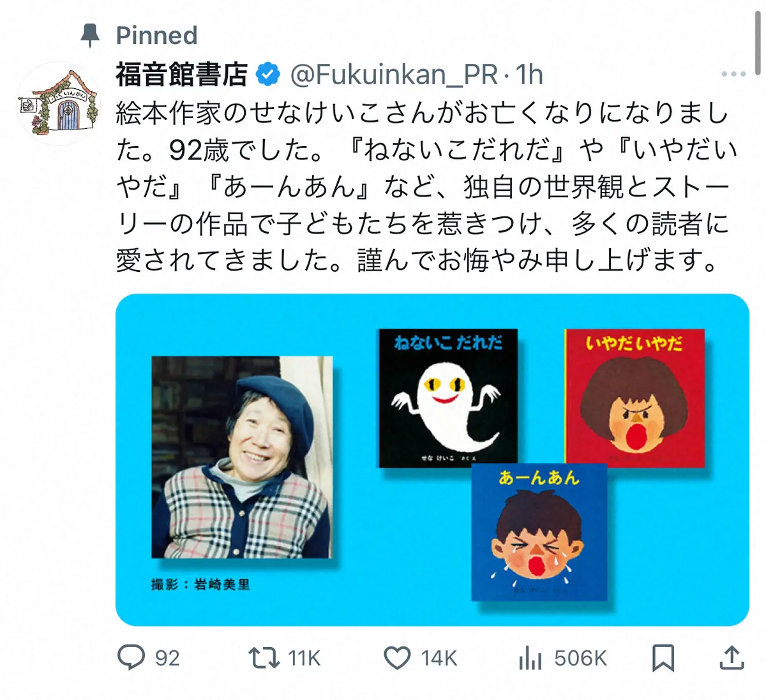Click the あーんあん blue book cover
The width and height of the screenshot is (766, 700).
point(539,533)
